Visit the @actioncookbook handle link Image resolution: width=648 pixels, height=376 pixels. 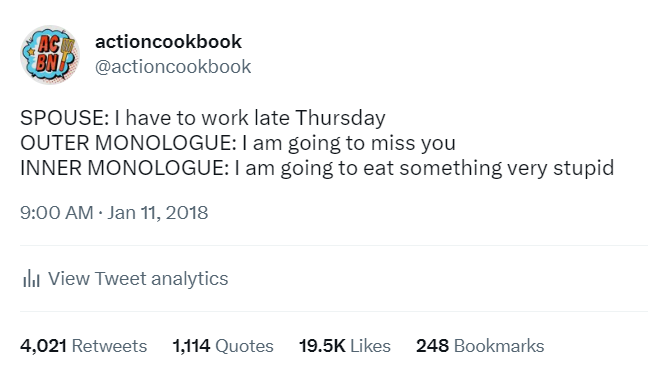173,67
